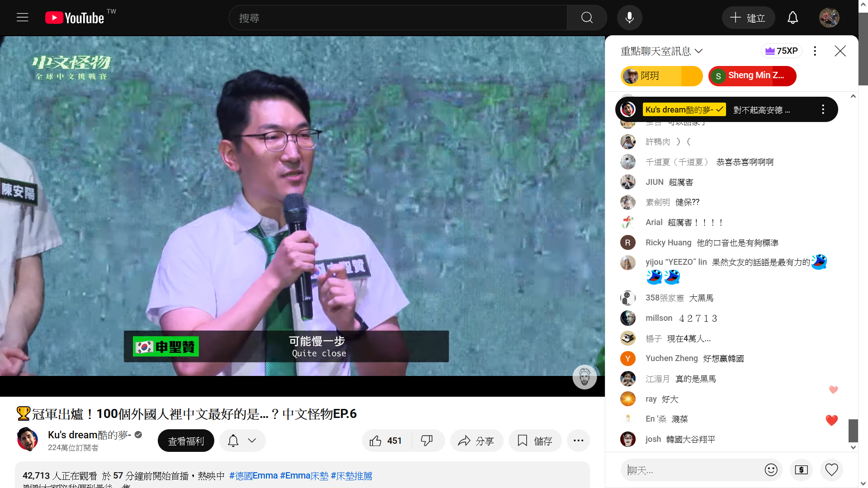Dislike the video with thumbs down

pos(427,441)
